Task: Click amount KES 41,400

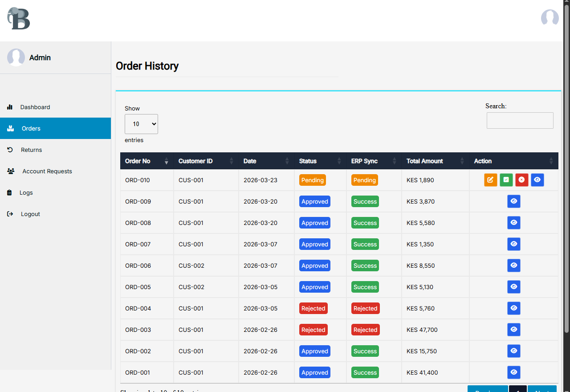Action: (x=422, y=372)
